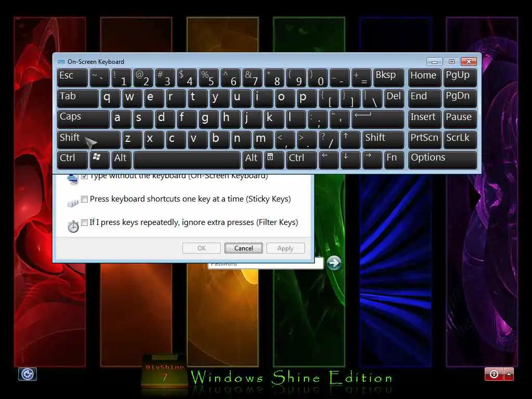Click the left Ctrl key
This screenshot has width=532, height=399.
(72, 159)
